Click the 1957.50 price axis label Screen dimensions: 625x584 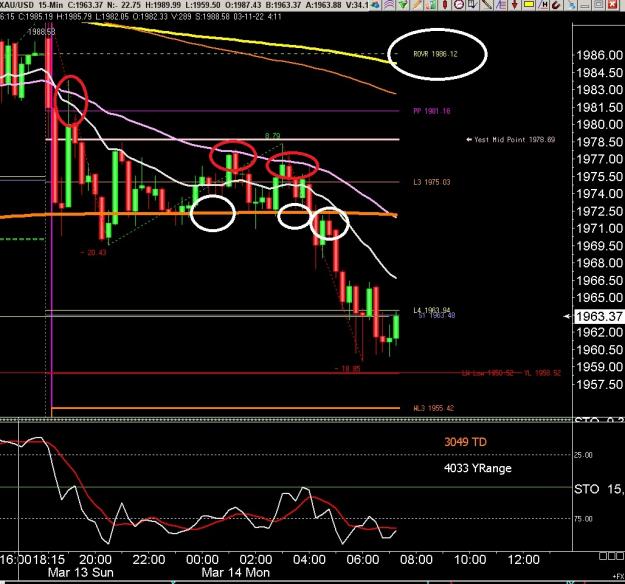pyautogui.click(x=599, y=384)
